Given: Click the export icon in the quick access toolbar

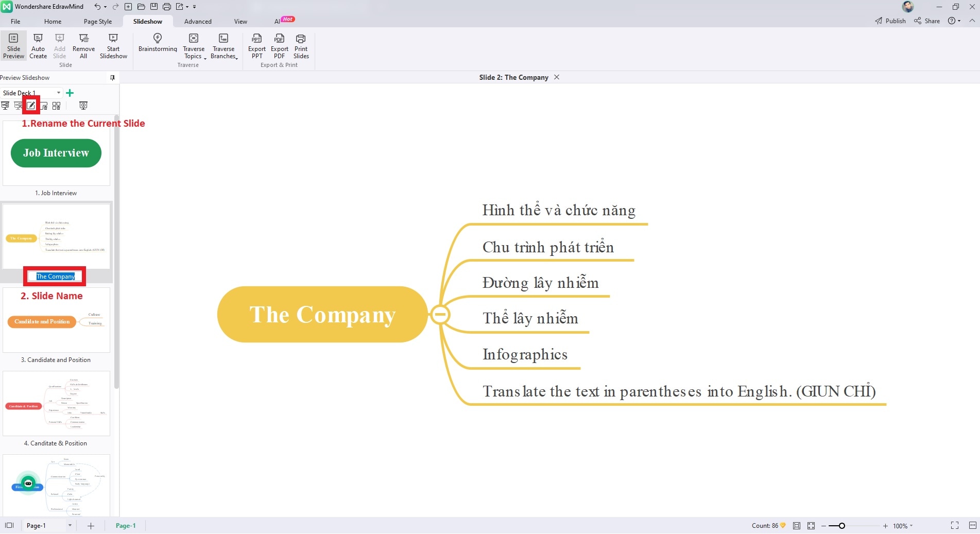Looking at the screenshot, I should [180, 7].
